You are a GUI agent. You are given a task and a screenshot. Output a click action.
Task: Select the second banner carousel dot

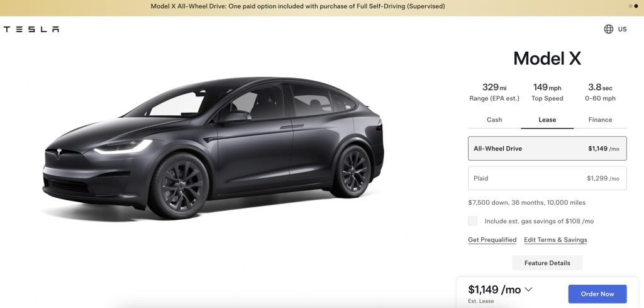click(x=636, y=6)
